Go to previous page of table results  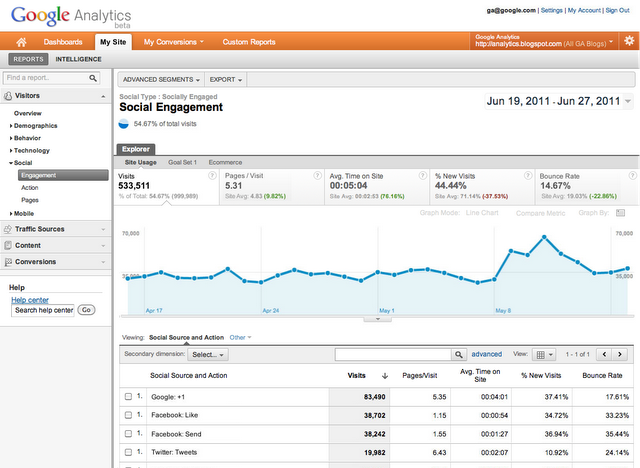coord(603,354)
